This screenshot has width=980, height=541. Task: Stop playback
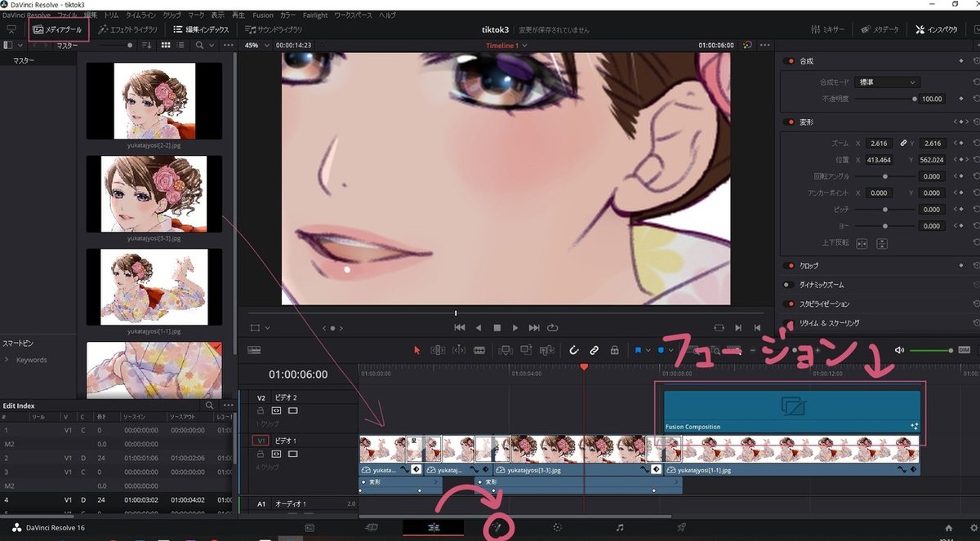(x=497, y=327)
